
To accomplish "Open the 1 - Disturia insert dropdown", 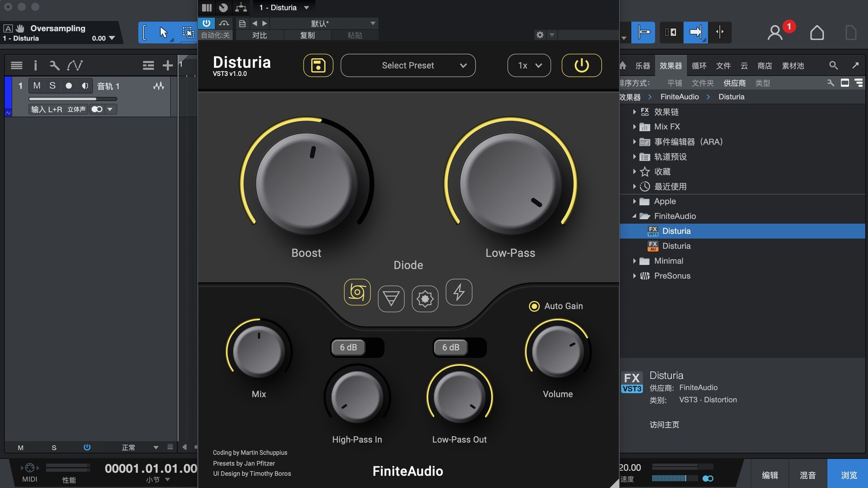I will pos(284,8).
